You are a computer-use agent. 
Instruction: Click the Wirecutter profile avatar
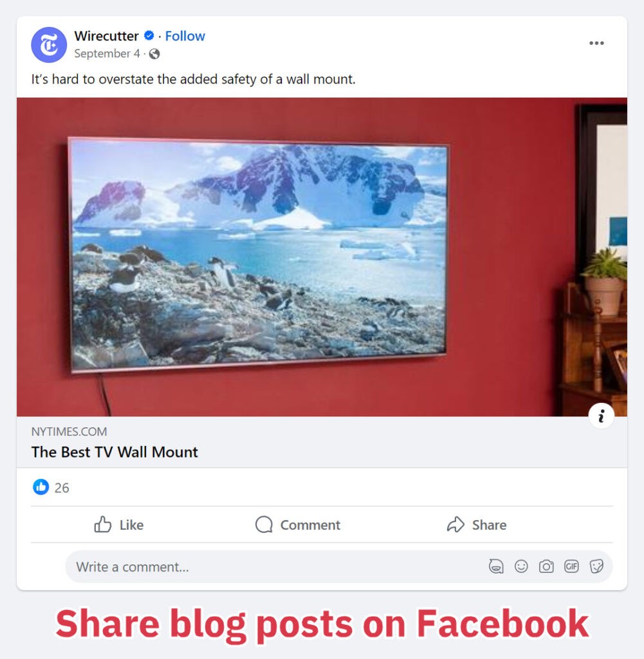coord(49,45)
